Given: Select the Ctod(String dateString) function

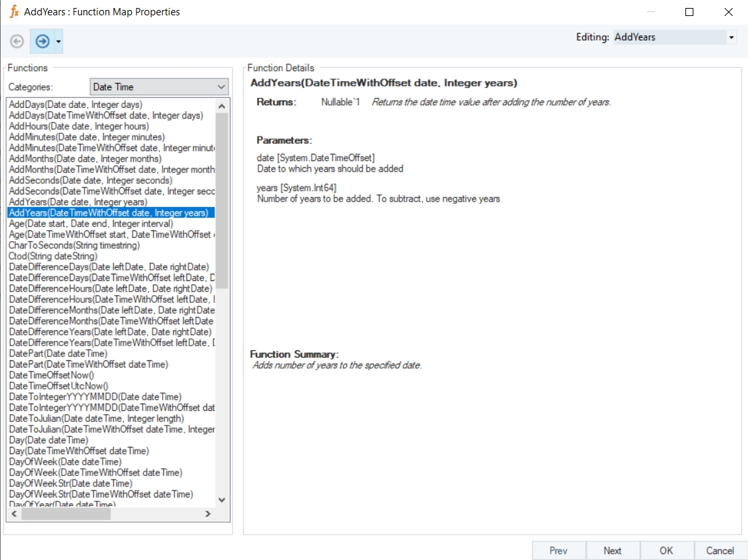Looking at the screenshot, I should pyautogui.click(x=53, y=256).
